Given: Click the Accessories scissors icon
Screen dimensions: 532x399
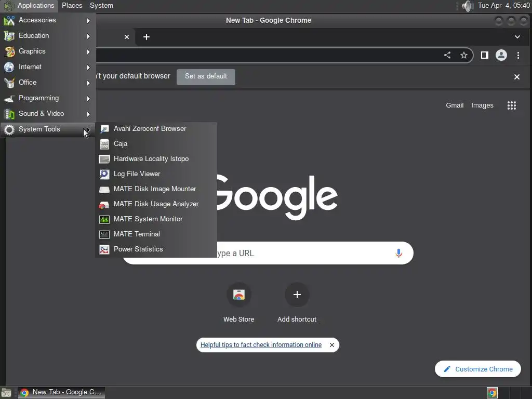Looking at the screenshot, I should 9,20.
